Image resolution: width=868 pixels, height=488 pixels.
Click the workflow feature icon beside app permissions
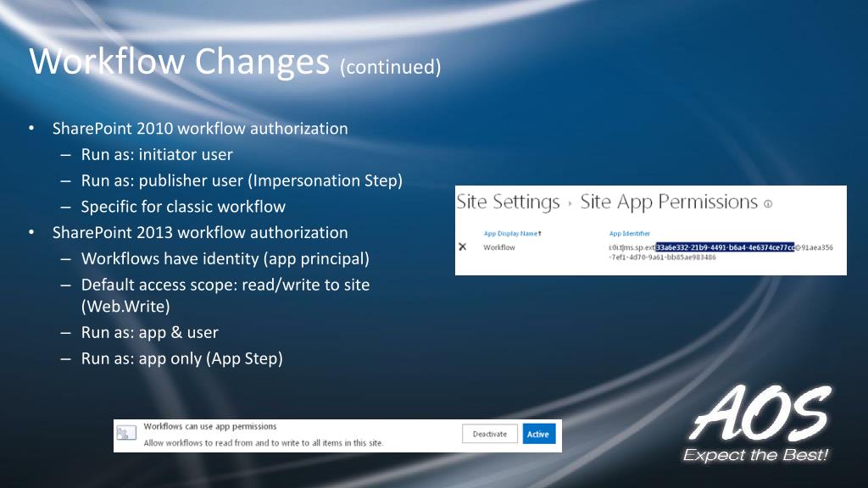[126, 433]
